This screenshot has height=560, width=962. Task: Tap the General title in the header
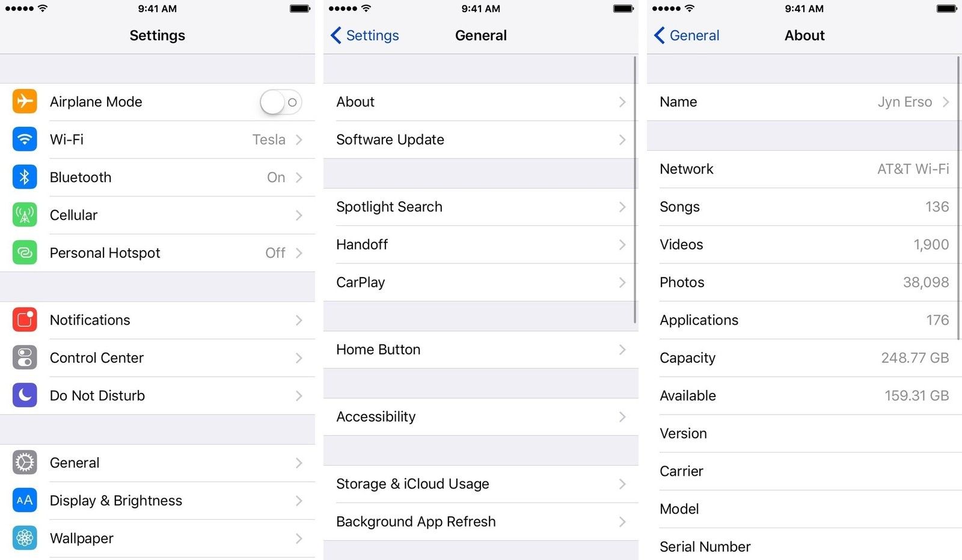(481, 35)
